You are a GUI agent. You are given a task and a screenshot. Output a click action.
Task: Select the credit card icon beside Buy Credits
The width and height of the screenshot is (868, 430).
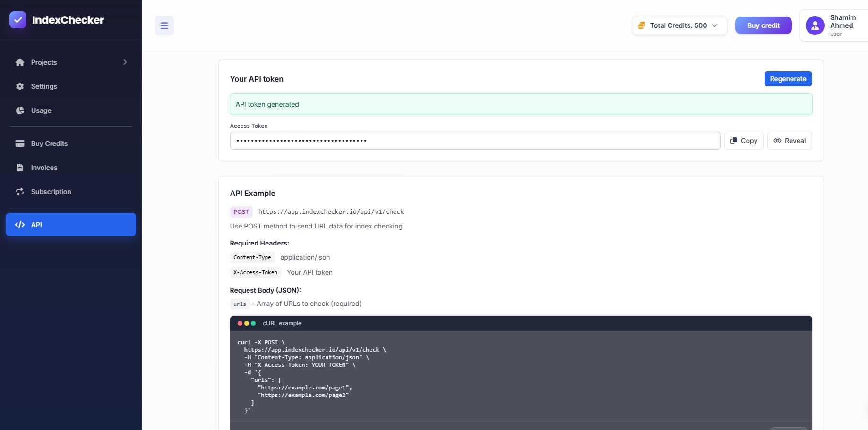(x=20, y=143)
